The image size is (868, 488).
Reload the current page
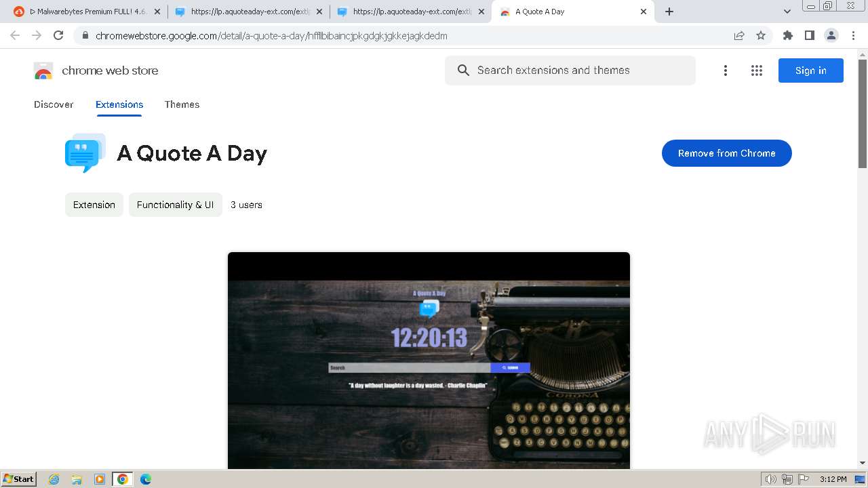(58, 35)
